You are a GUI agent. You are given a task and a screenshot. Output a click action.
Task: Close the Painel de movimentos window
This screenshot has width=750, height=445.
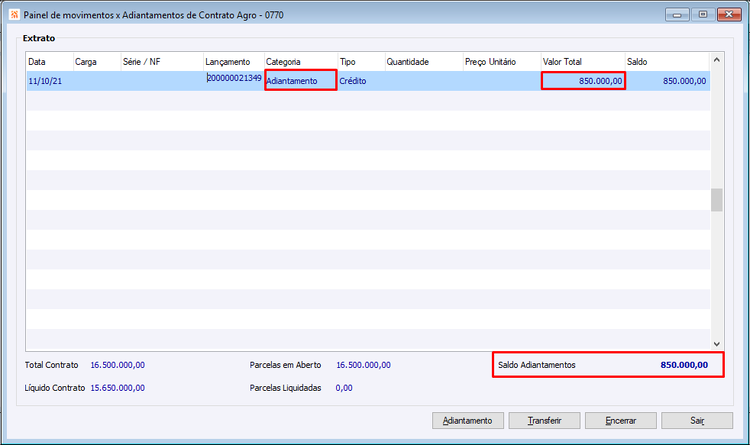coord(729,14)
